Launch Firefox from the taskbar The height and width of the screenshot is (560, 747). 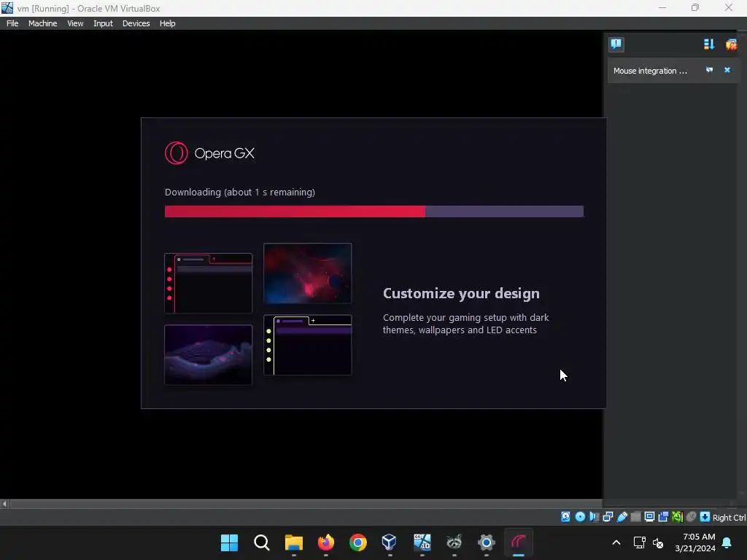pos(326,542)
